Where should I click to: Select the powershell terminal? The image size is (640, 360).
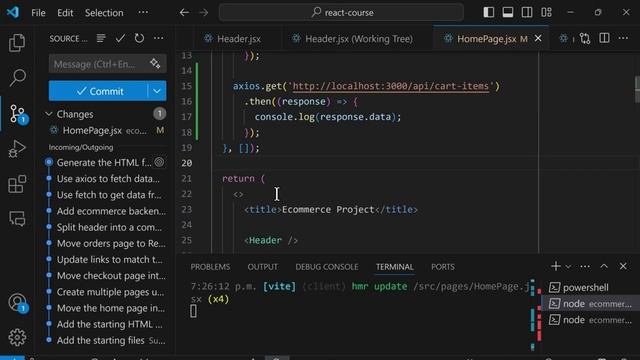(x=590, y=287)
